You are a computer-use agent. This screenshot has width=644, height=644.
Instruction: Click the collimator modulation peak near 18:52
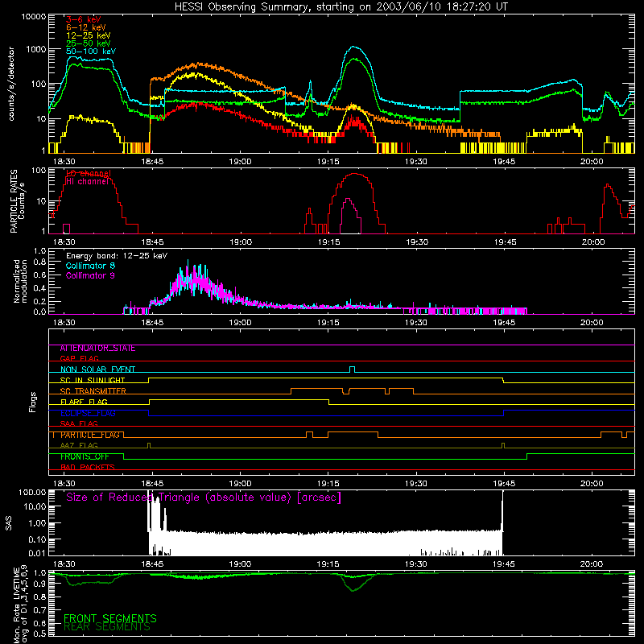point(188,263)
